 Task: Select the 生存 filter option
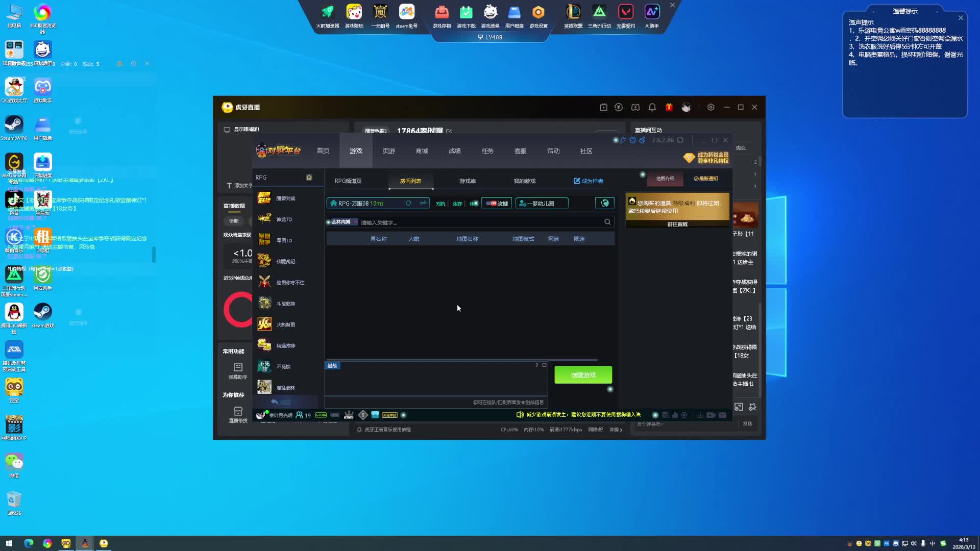coord(457,204)
